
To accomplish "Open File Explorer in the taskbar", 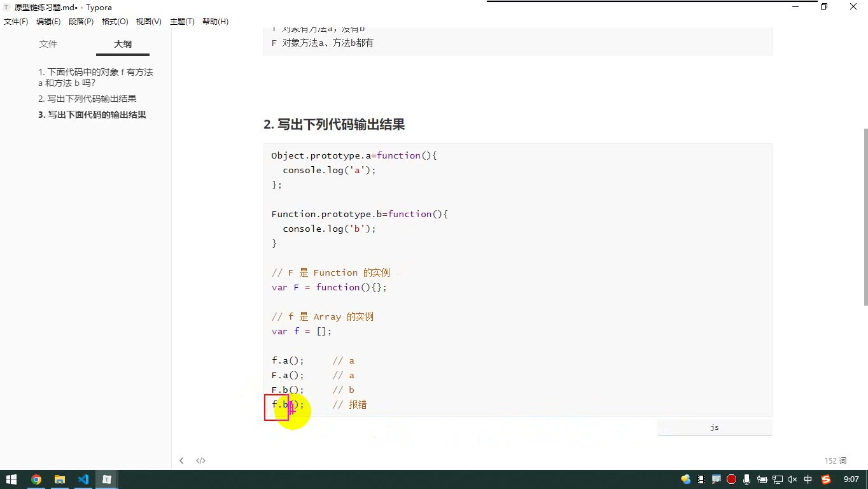I will 60,479.
